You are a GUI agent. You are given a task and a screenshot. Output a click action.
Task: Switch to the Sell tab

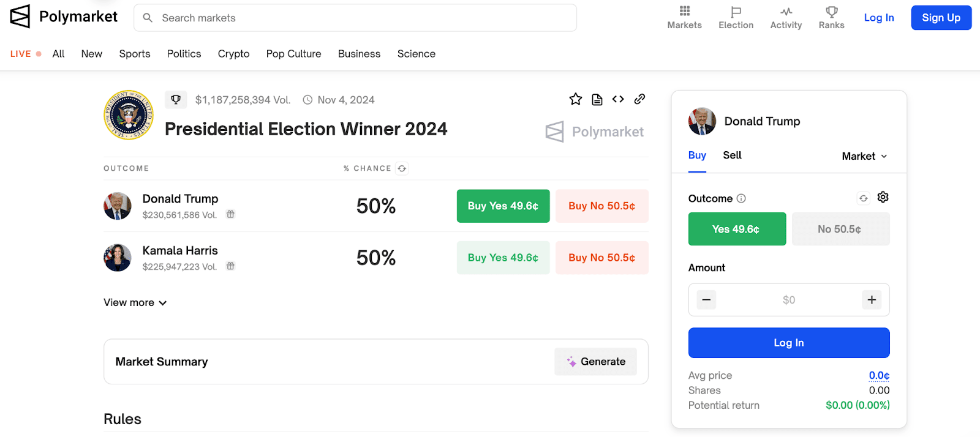click(x=732, y=155)
